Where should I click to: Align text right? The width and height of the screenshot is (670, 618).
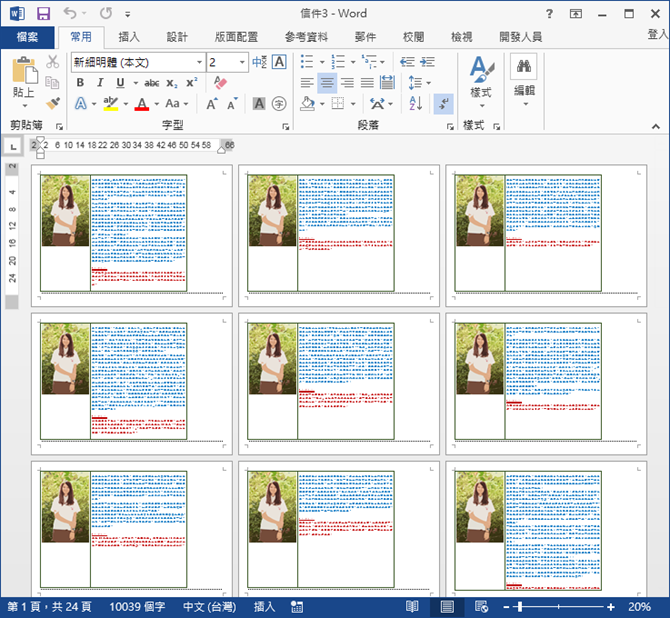(x=347, y=82)
